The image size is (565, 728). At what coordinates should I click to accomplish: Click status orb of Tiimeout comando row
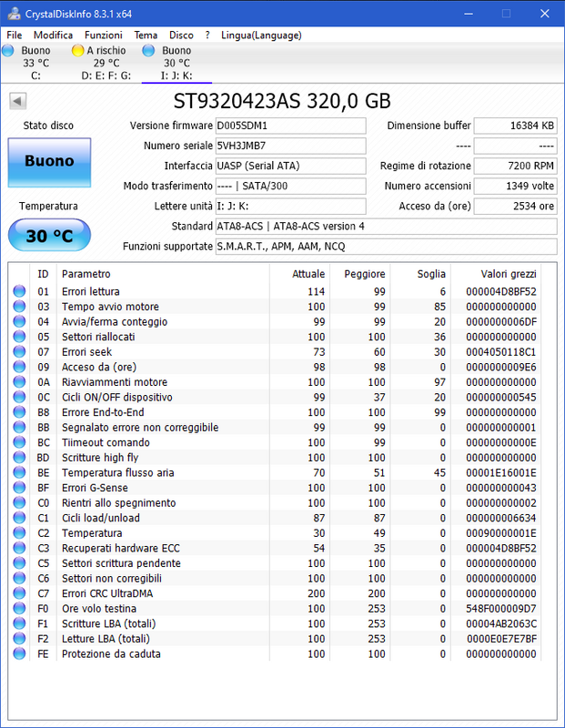coord(19,442)
